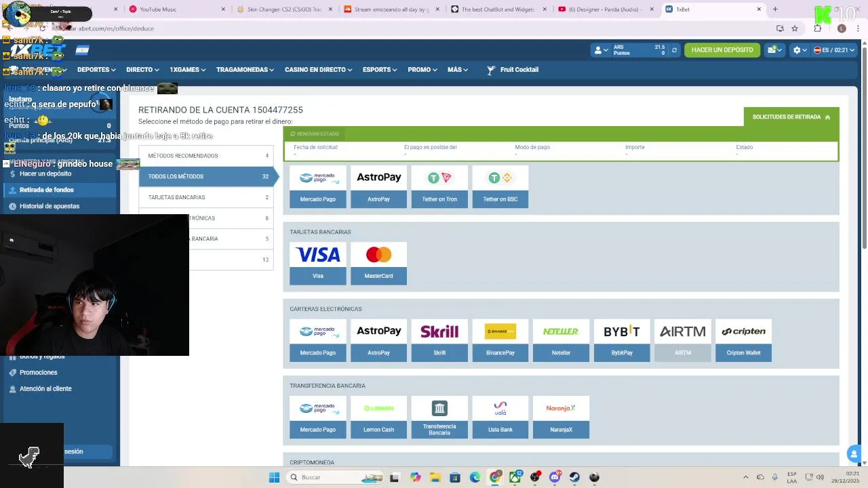The image size is (868, 488).
Task: Select BybitPay e-wallet method
Action: click(622, 340)
